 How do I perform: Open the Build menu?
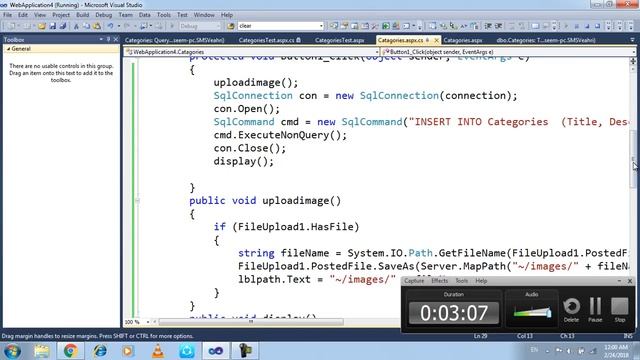click(x=82, y=15)
